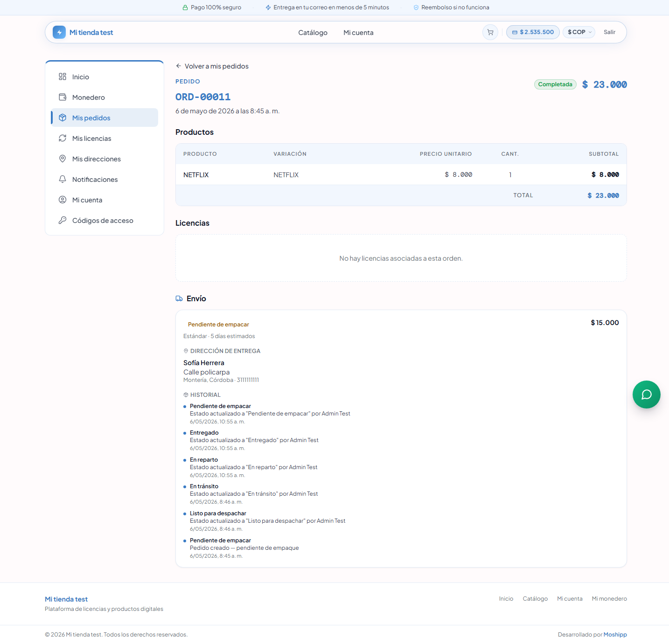Click the Monedero wallet icon
Viewport: 669px width, 644px height.
click(x=63, y=97)
